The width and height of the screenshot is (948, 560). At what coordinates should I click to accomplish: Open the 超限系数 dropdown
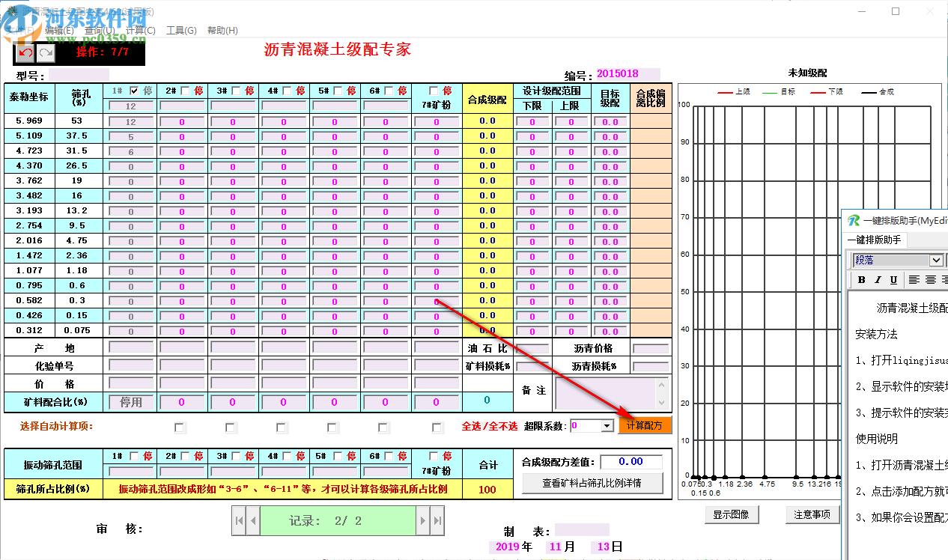[x=606, y=426]
